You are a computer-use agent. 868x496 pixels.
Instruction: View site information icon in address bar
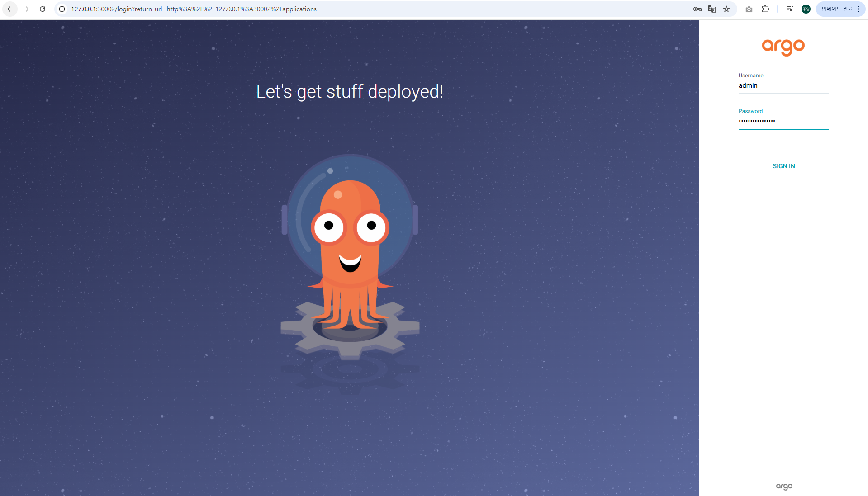[x=62, y=9]
